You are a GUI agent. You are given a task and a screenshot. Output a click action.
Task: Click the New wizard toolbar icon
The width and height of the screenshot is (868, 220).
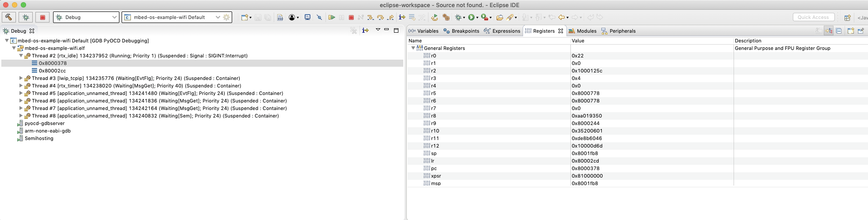coord(244,17)
